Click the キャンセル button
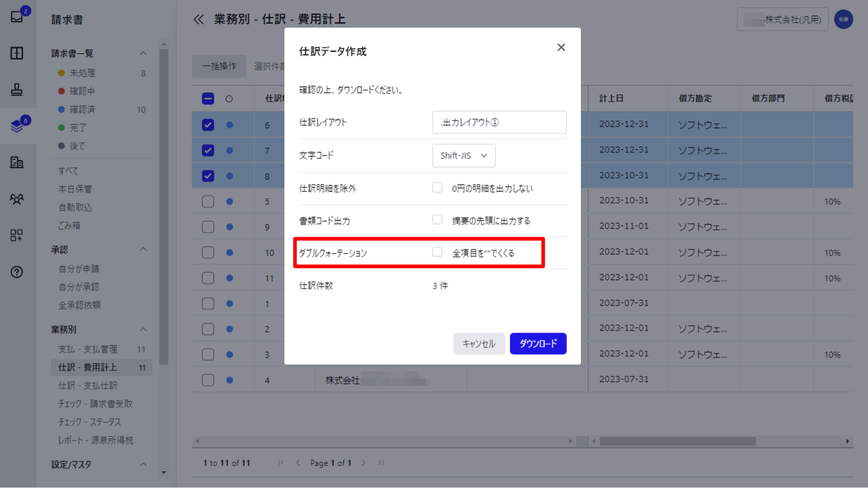This screenshot has height=488, width=868. pos(479,344)
